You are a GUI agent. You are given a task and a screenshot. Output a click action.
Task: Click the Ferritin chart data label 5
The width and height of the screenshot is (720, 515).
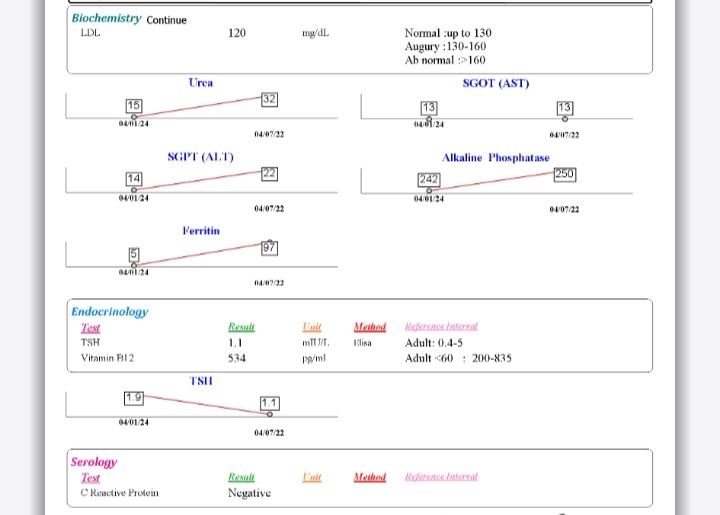(133, 254)
